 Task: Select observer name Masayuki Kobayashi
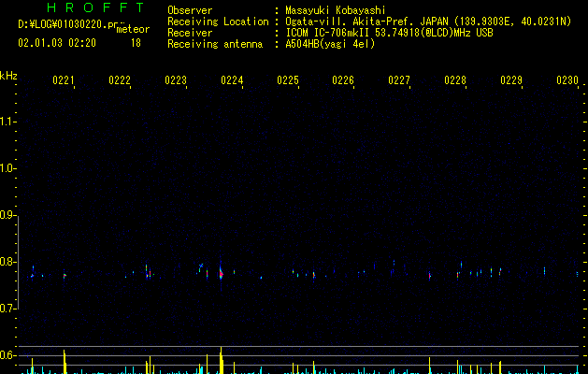coord(335,10)
